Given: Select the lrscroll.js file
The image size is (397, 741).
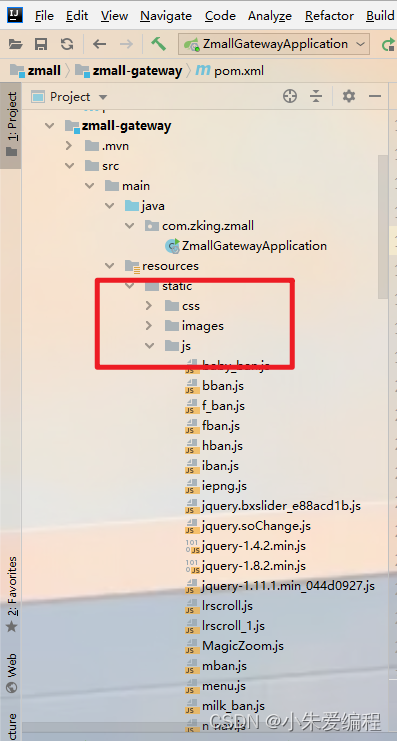Looking at the screenshot, I should pos(219,605).
